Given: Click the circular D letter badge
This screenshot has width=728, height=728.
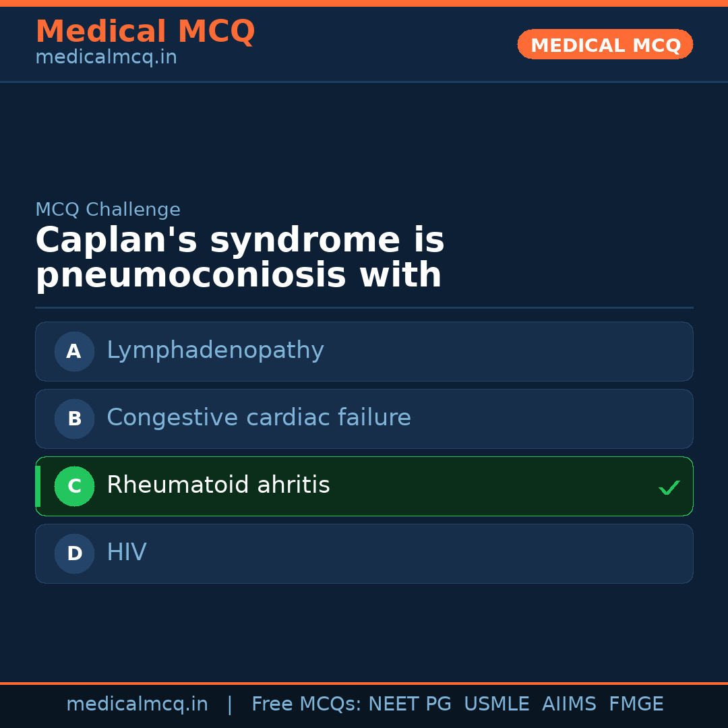Looking at the screenshot, I should 74,553.
